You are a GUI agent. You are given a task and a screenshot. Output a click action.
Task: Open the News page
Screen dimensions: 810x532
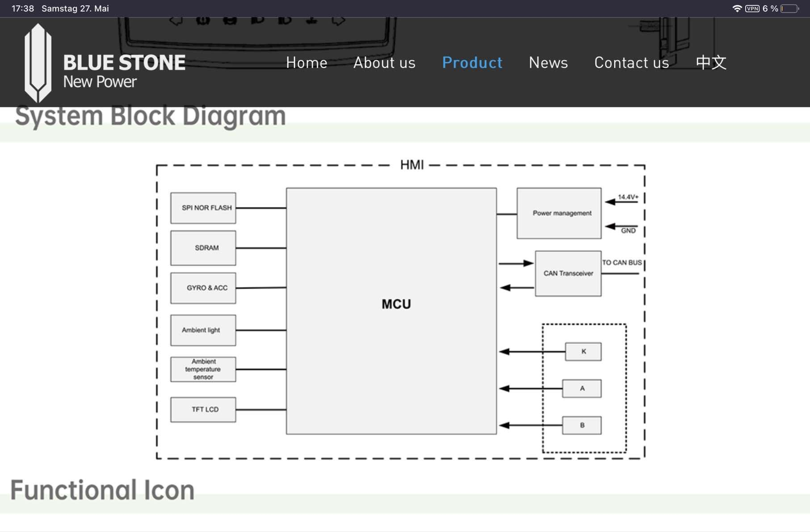pos(548,63)
